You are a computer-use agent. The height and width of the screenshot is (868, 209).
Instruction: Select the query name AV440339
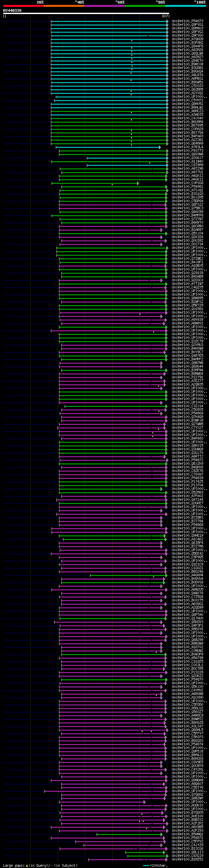coord(12,10)
